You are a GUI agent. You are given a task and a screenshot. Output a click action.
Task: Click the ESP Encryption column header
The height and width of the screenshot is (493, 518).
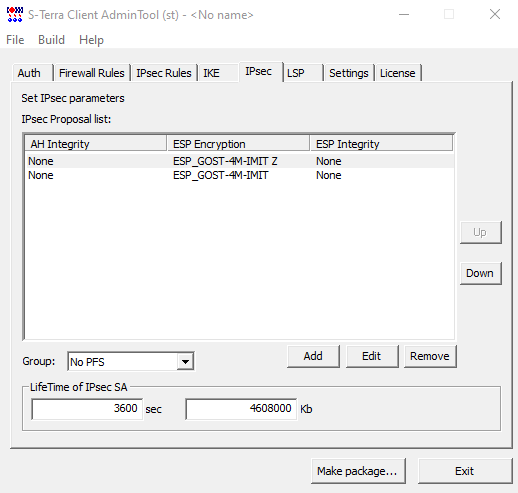[x=238, y=144]
